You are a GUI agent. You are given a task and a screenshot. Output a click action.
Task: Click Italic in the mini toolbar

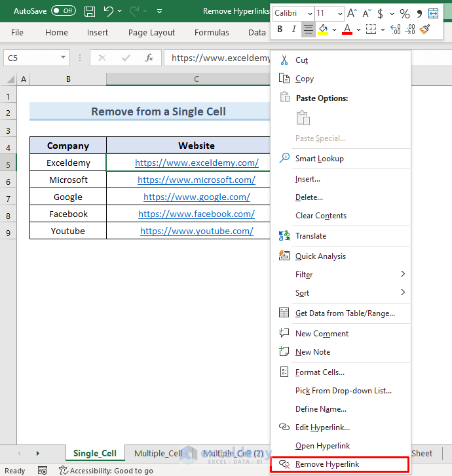pos(294,29)
